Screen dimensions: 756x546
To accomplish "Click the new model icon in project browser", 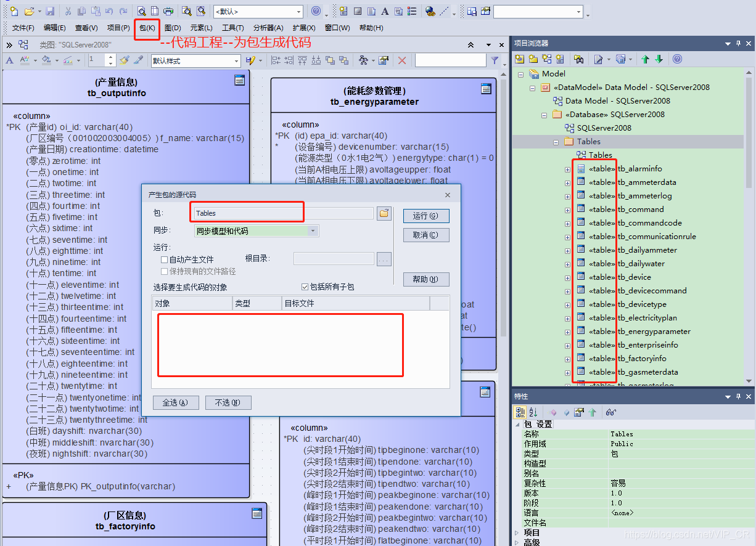I will coord(519,59).
